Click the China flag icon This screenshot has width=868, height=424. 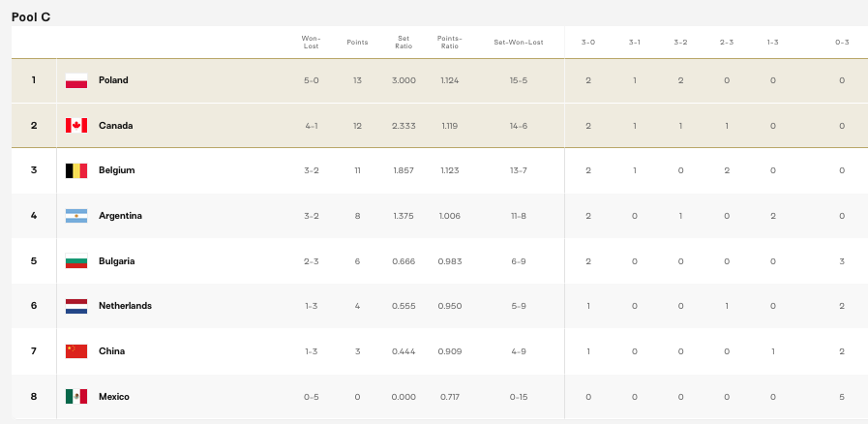[76, 351]
